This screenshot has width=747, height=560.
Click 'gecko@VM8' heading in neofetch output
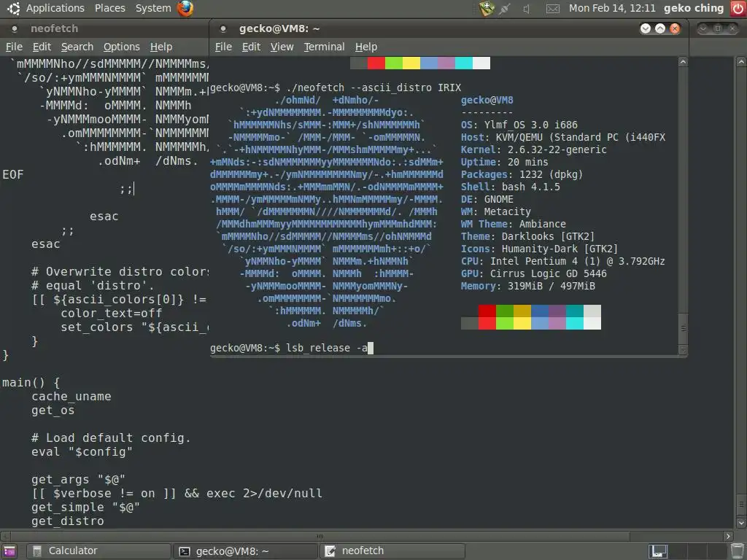[487, 100]
